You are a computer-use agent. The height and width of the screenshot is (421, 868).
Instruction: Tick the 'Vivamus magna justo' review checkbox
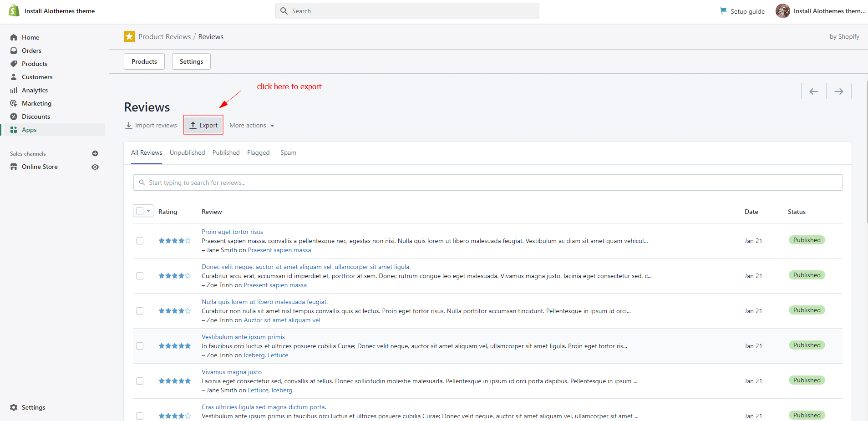(140, 381)
